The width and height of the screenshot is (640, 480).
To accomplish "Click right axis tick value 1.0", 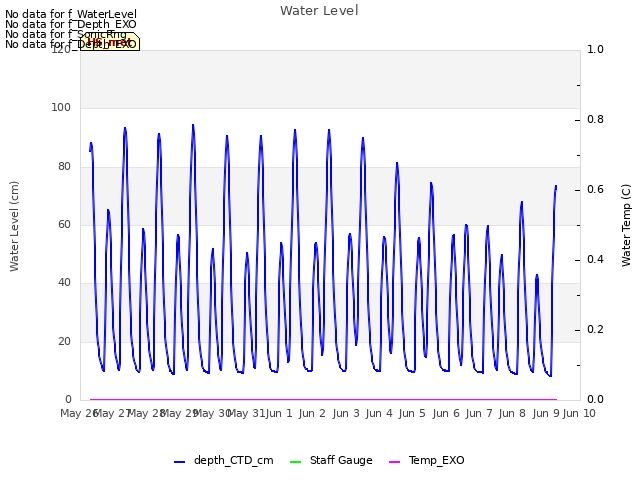I will (595, 49).
